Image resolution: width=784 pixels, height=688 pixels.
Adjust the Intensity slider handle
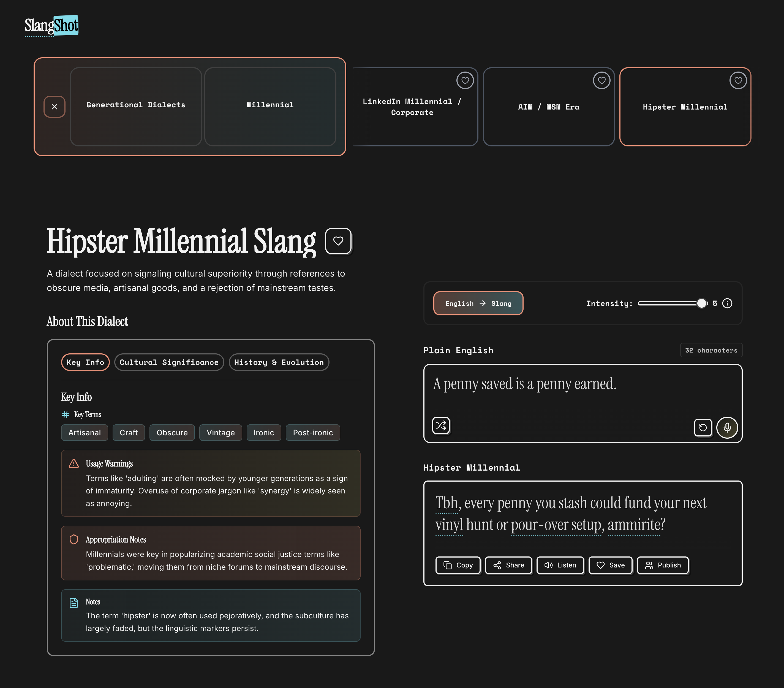(701, 303)
